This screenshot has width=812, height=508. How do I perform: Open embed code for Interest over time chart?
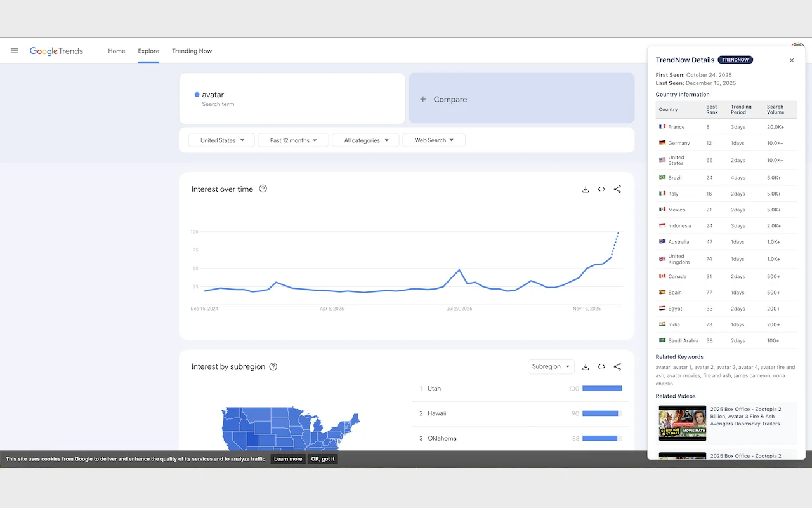[x=601, y=189]
